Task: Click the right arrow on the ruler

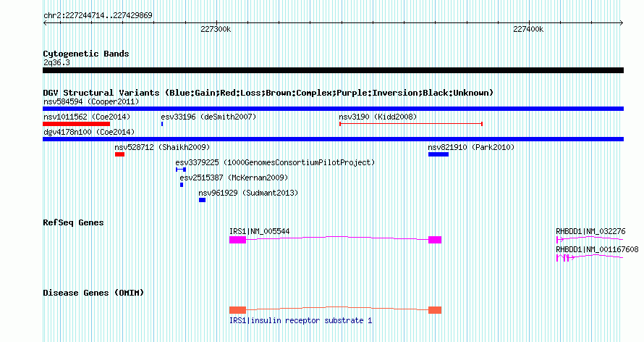Action: pos(621,23)
